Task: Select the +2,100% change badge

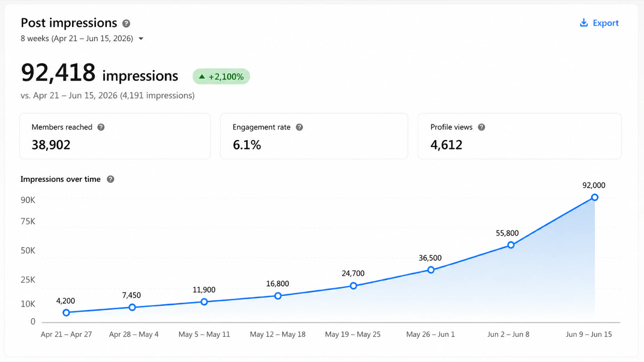Action: click(221, 77)
